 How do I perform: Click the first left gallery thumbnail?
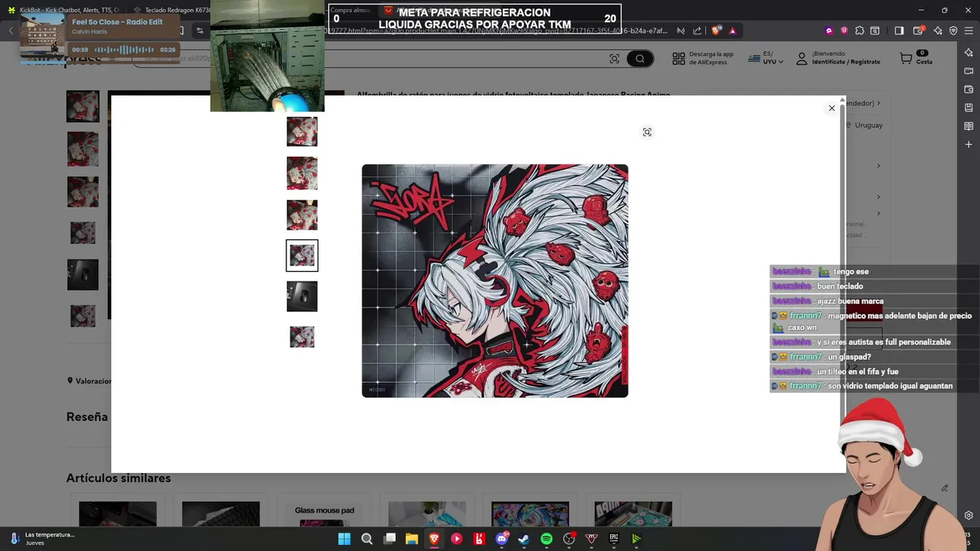83,106
